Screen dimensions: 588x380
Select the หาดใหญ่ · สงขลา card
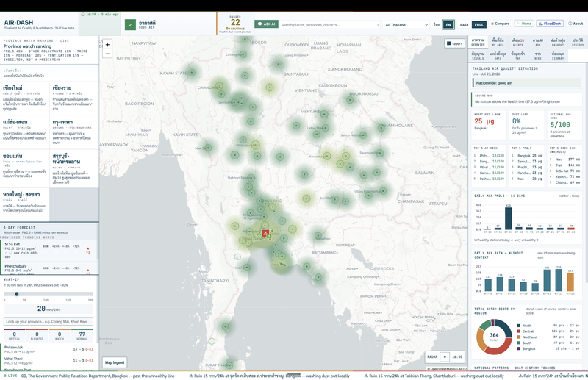point(25,204)
